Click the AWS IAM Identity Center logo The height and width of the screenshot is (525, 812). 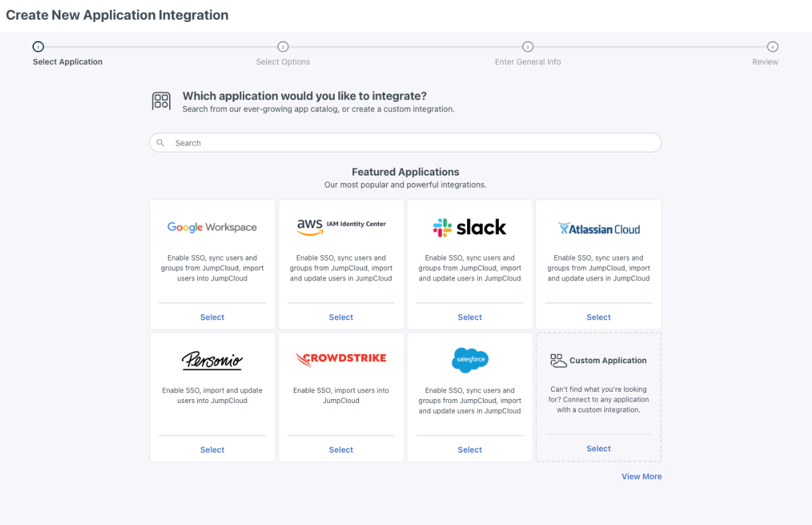[341, 227]
